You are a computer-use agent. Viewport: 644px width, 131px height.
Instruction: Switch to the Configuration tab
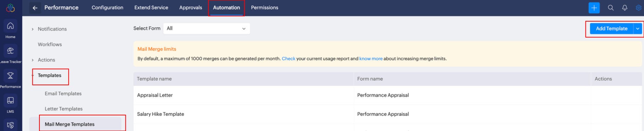click(107, 7)
